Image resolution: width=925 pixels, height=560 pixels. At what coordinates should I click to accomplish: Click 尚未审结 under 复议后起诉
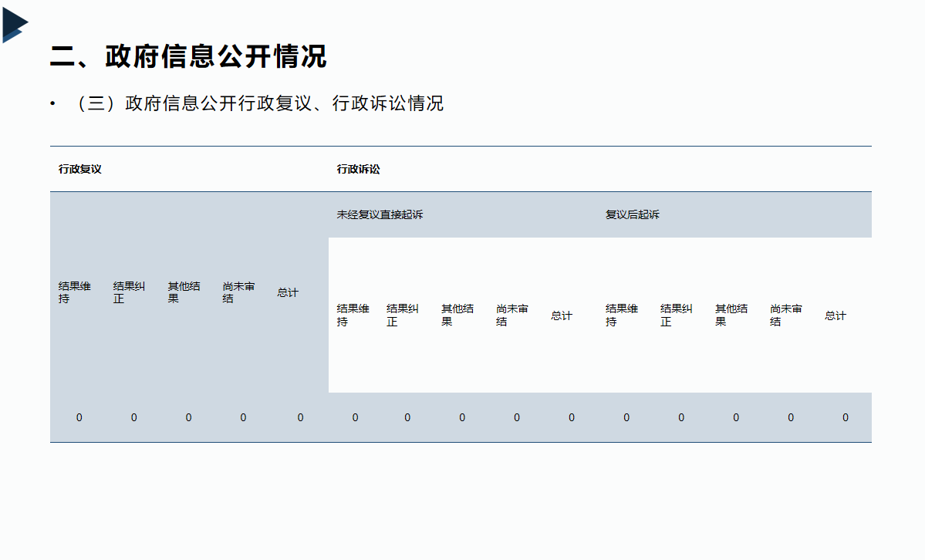point(786,315)
